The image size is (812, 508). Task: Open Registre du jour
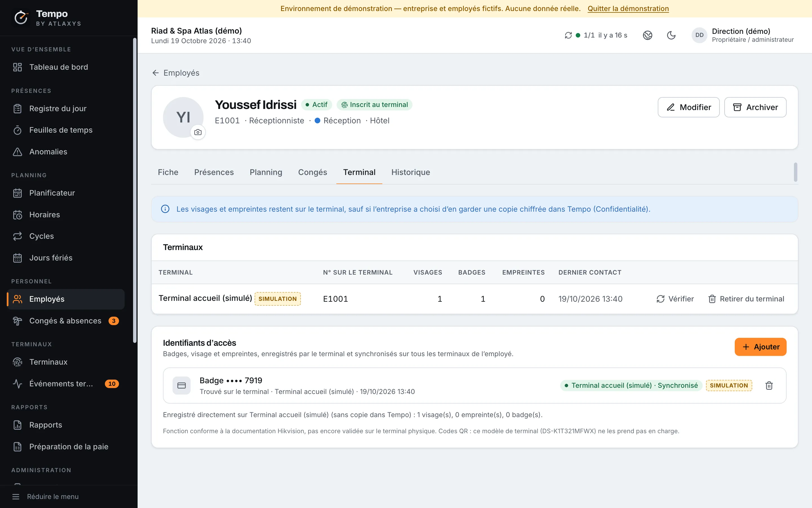point(65,109)
